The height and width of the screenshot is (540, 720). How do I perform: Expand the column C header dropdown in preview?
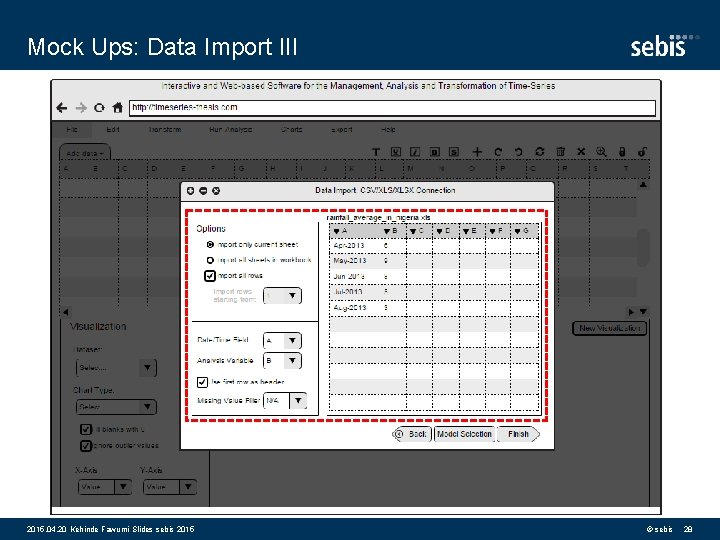[413, 231]
